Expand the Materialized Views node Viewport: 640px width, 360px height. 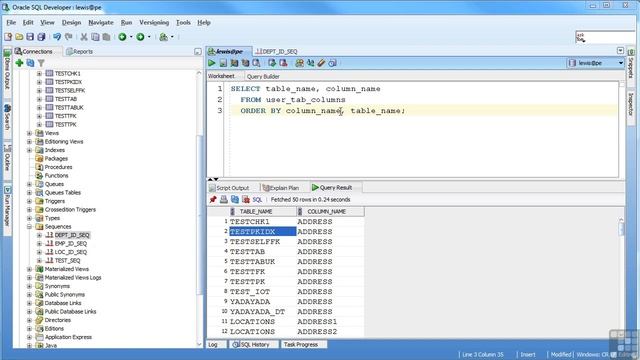29,269
